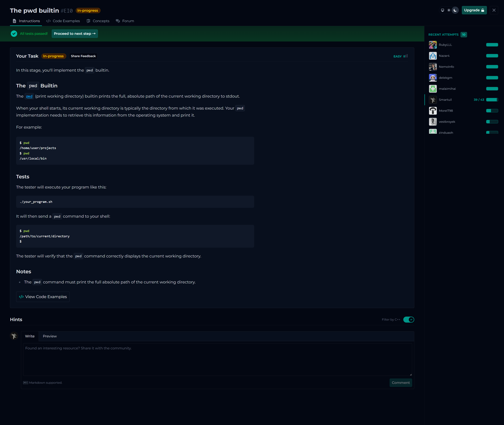Follow the pwd documentation link
Image resolution: width=504 pixels, height=425 pixels.
29,96
